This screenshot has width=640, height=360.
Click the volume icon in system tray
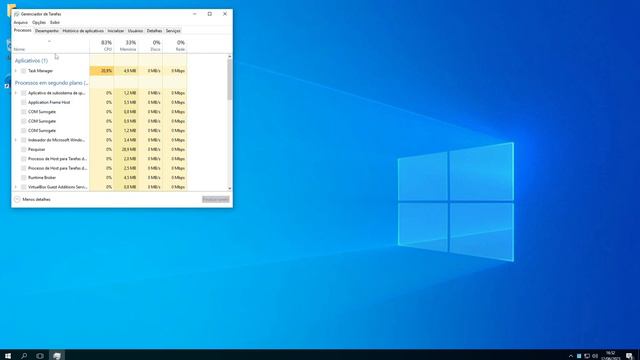(x=595, y=356)
